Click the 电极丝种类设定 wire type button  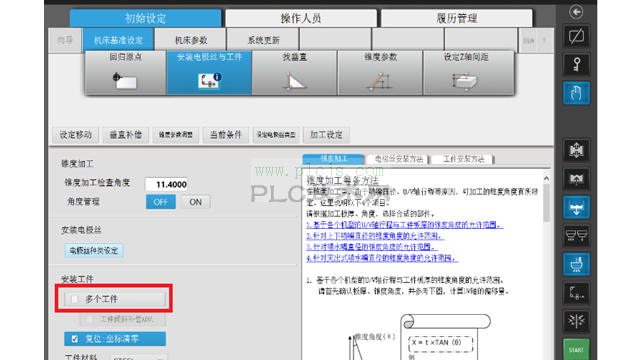point(94,251)
